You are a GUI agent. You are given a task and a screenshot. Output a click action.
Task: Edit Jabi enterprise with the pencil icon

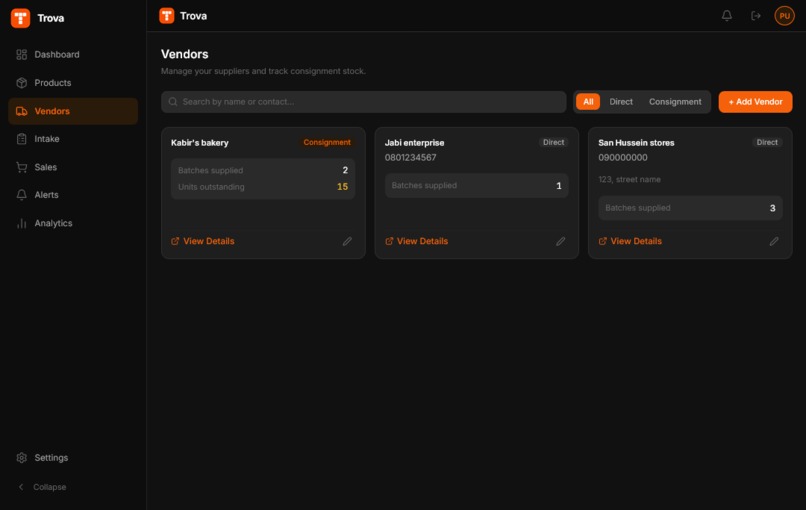click(561, 241)
